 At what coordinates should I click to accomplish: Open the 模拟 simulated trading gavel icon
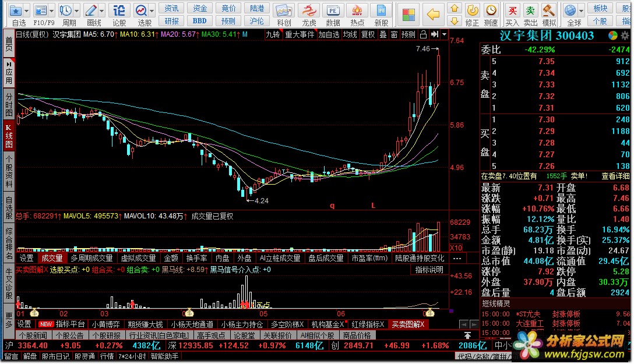point(549,10)
